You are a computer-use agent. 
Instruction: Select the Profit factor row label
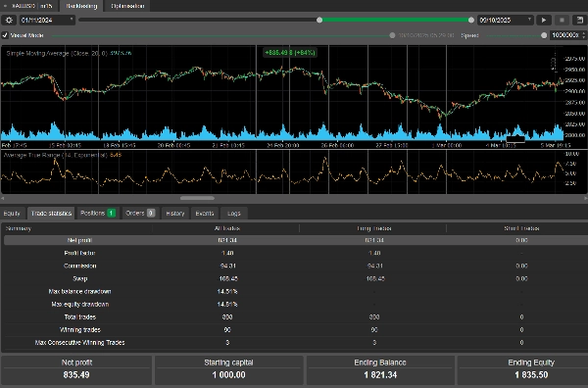(79, 253)
